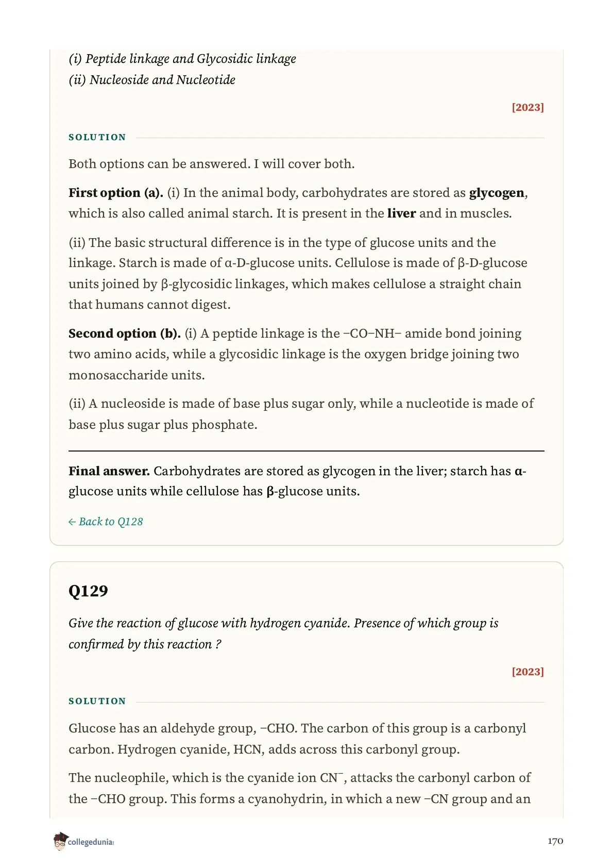Click the Peptide linkage and Glycosidic linkage line
The height and width of the screenshot is (868, 613).
tap(182, 59)
